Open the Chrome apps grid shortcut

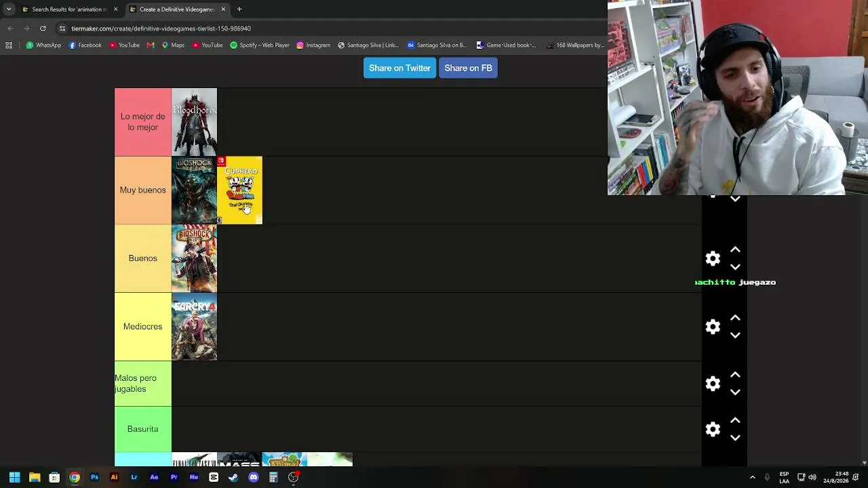click(x=9, y=45)
